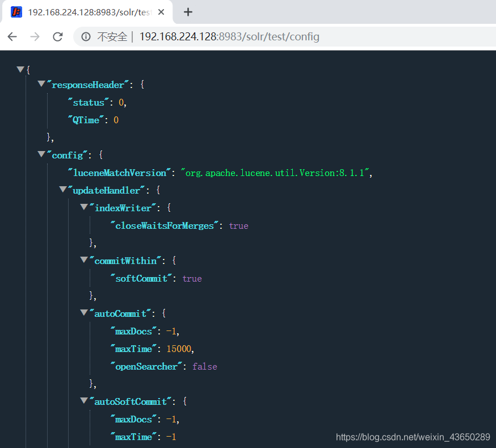Click the false value of openSearcher

[x=205, y=367]
